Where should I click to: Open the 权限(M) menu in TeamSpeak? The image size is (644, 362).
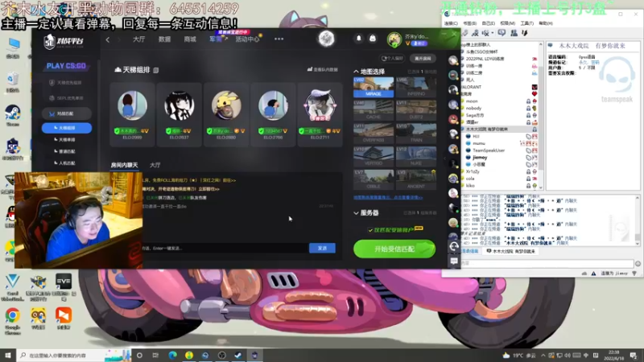[x=508, y=23]
